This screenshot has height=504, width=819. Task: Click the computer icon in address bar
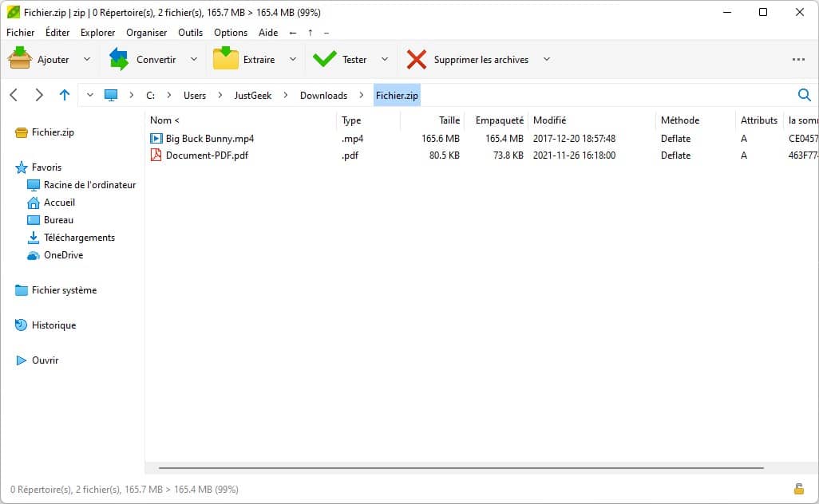[111, 96]
